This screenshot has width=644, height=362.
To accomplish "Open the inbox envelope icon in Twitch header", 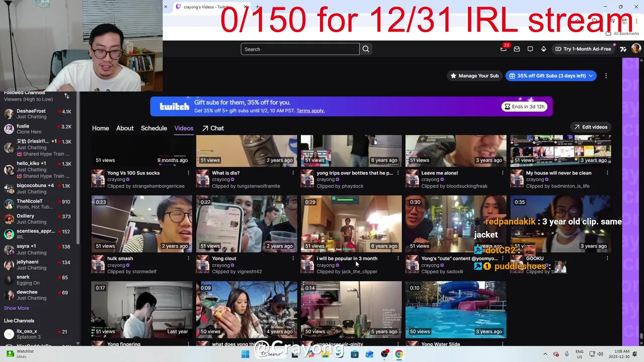I will [517, 49].
